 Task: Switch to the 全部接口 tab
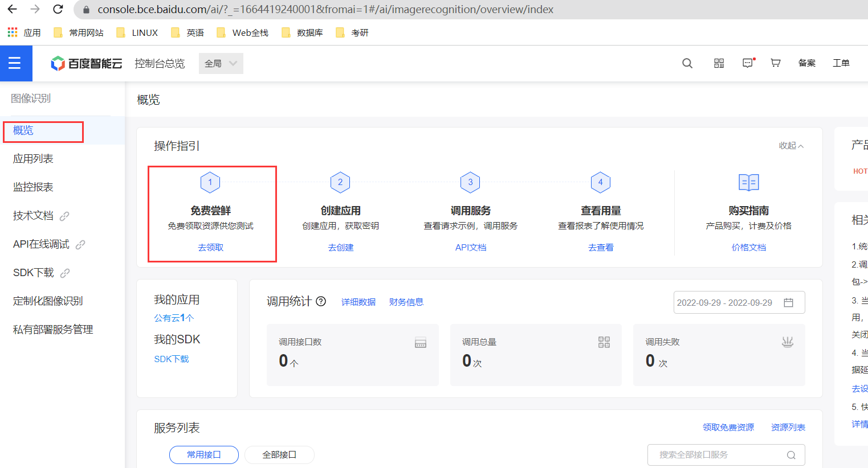coord(279,455)
